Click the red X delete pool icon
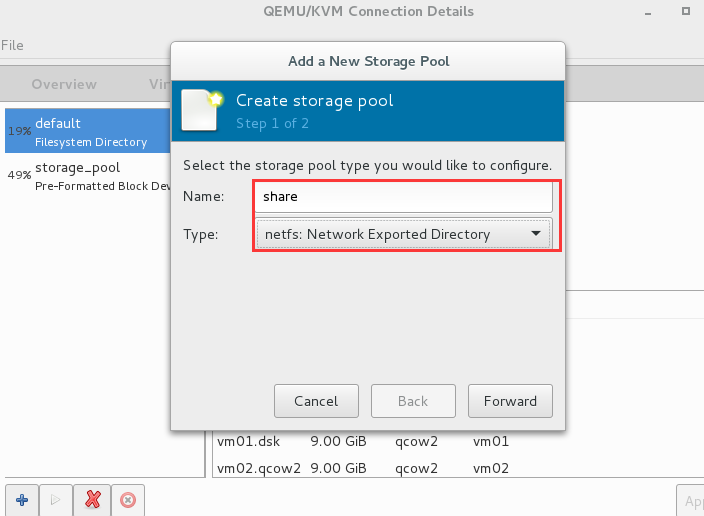Image resolution: width=704 pixels, height=516 pixels. pos(92,500)
